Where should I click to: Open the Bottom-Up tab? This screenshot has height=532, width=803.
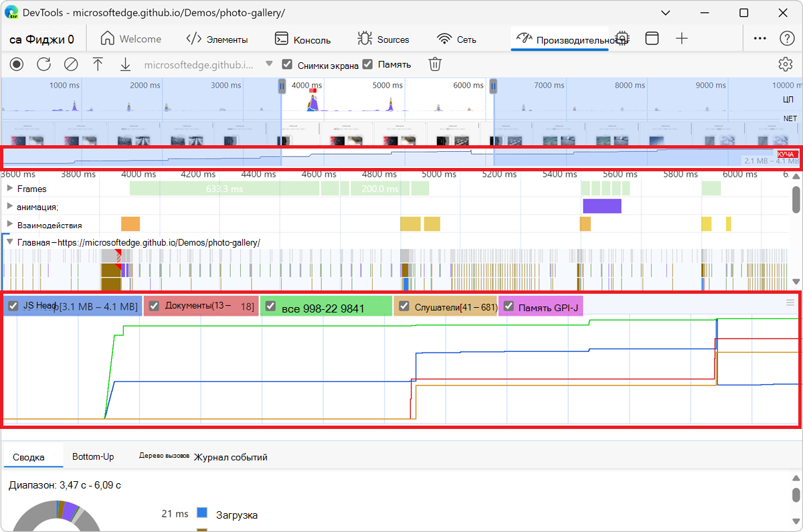click(x=93, y=456)
